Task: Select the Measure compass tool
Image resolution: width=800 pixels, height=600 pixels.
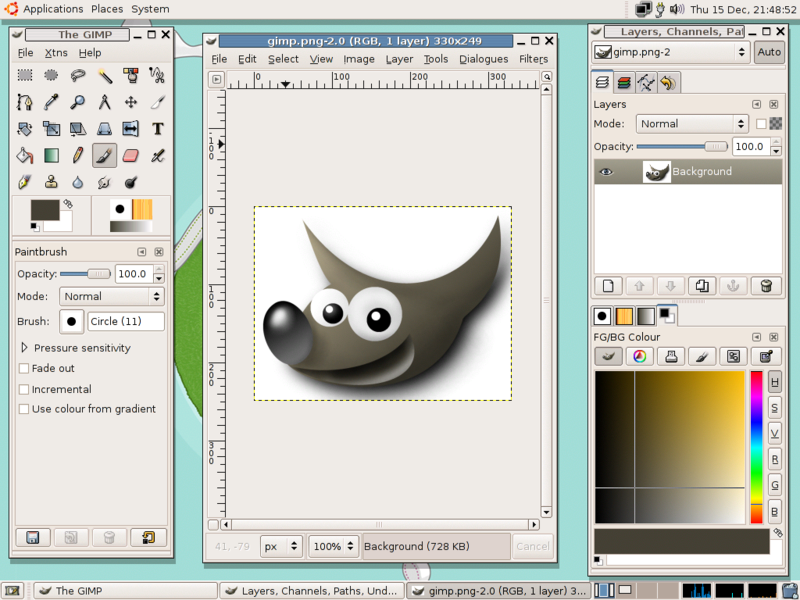Action: (x=106, y=102)
